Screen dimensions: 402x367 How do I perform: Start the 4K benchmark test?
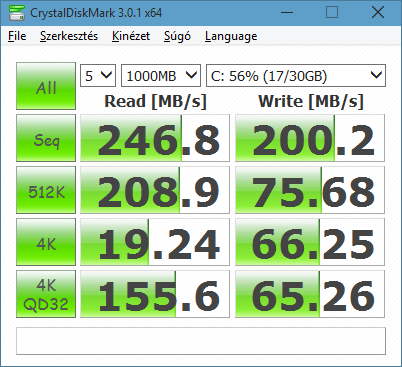point(46,242)
